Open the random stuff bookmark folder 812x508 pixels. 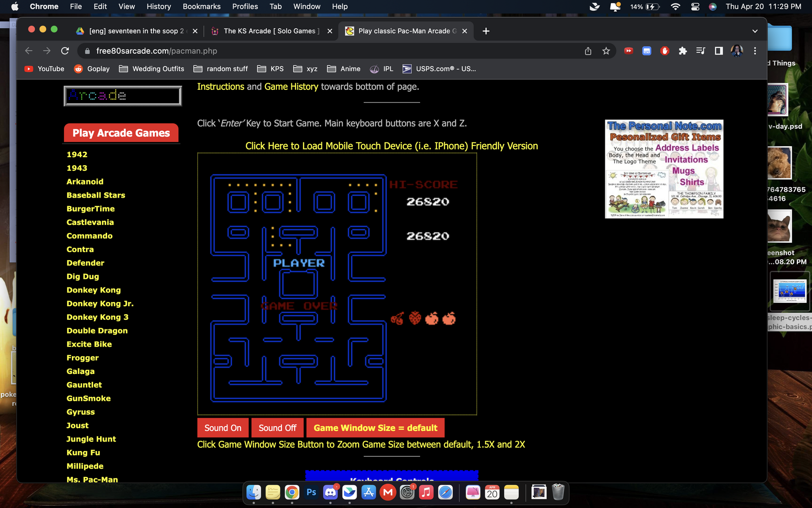point(220,69)
